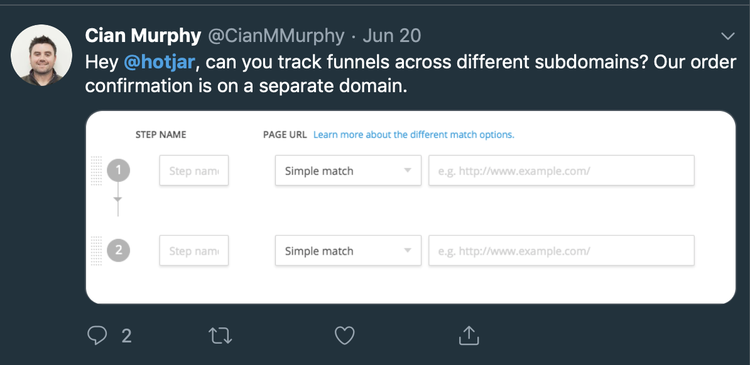Click the dotted drag handle beside step 2
750x365 pixels.
point(96,250)
